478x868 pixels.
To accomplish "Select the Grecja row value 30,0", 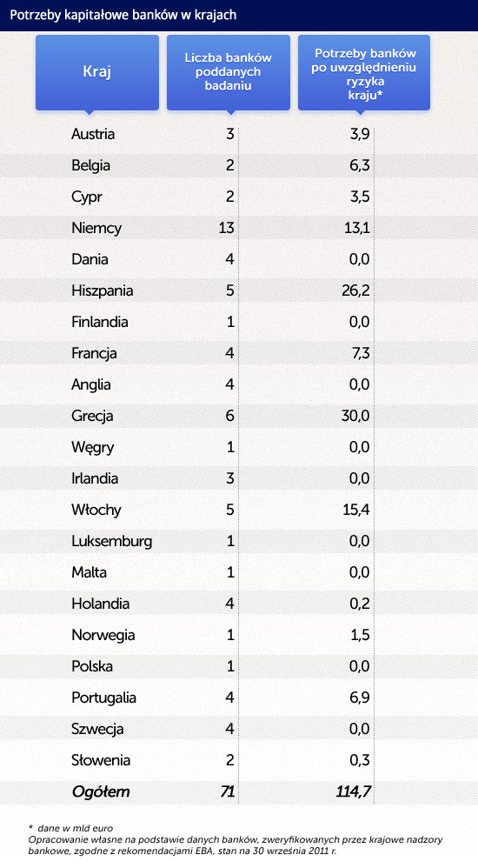I will (x=355, y=416).
